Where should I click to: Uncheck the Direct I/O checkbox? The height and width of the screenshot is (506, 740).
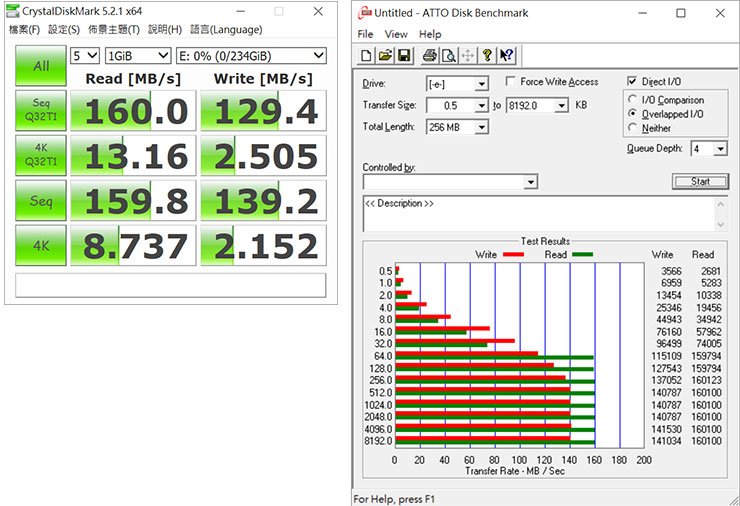click(632, 82)
